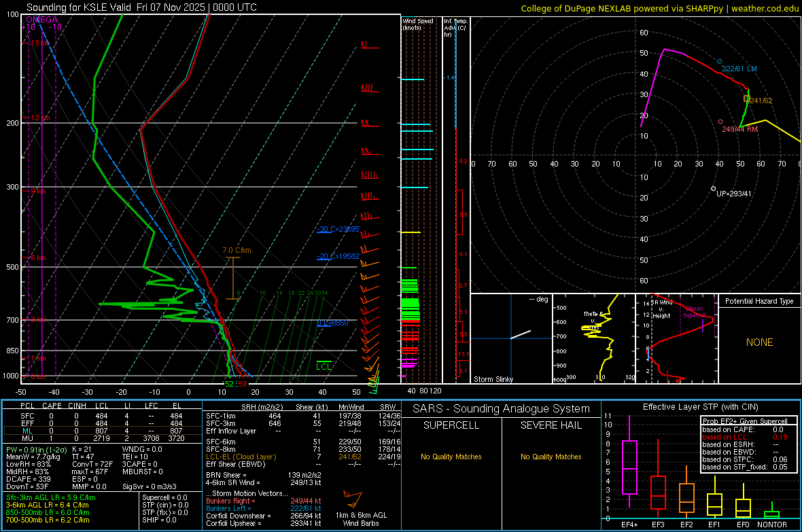Click the SHIP = 0.0 value
802x532 pixels.
point(159,520)
